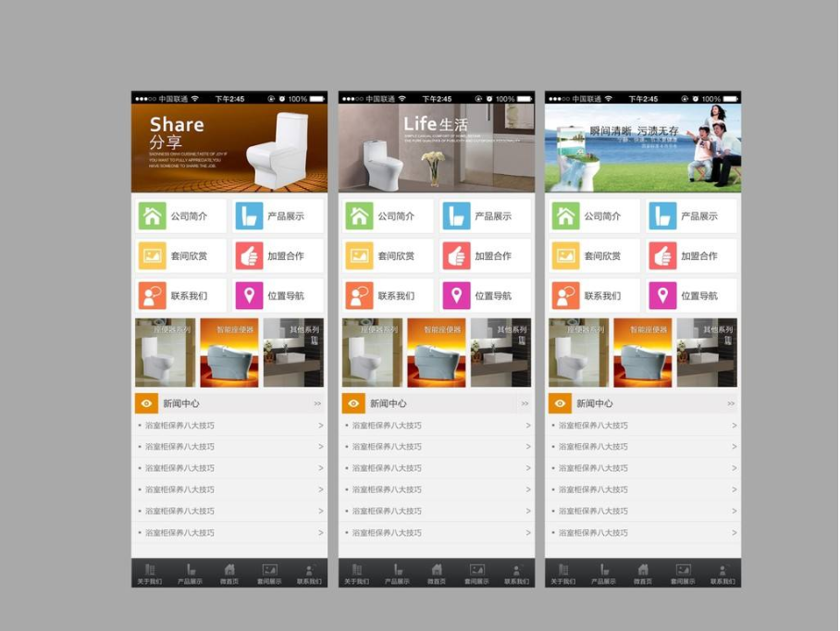The image size is (840, 631).
Task: Tap green house icon in Share banner phone
Action: click(153, 216)
